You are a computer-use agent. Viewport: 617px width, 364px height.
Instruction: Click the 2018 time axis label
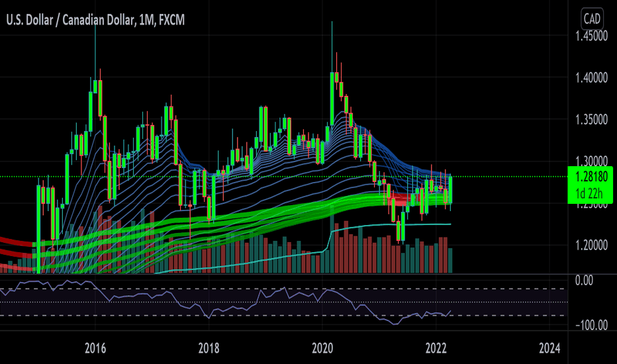[x=209, y=348]
